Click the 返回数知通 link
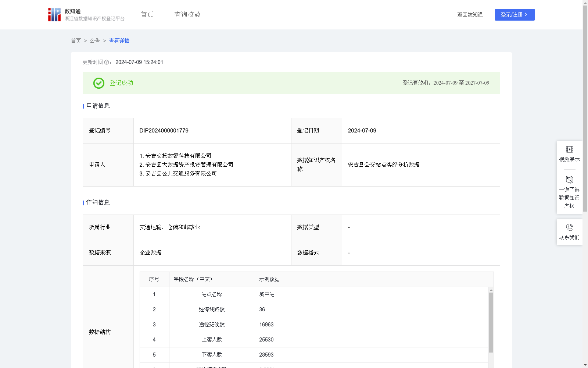588x368 pixels. pyautogui.click(x=470, y=15)
